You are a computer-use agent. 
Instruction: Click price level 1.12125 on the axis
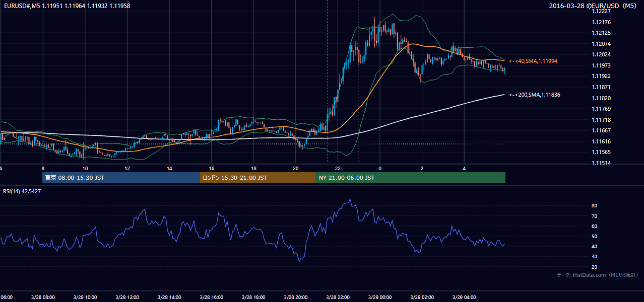602,33
